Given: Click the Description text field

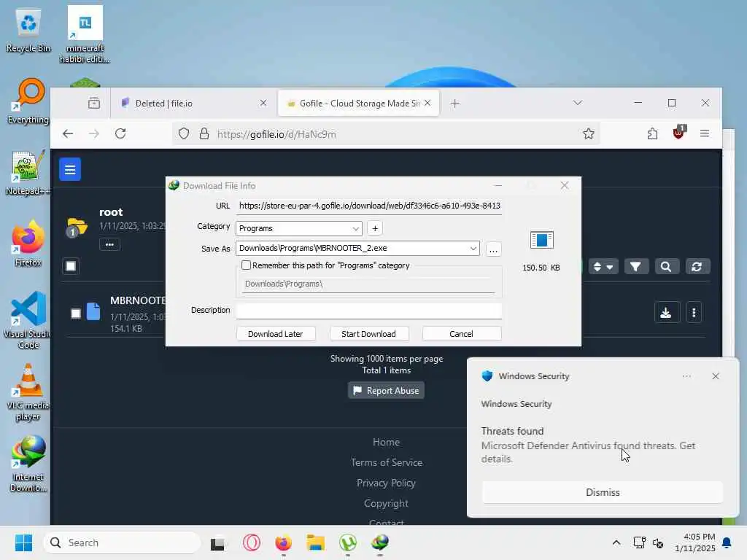Looking at the screenshot, I should click(x=368, y=310).
